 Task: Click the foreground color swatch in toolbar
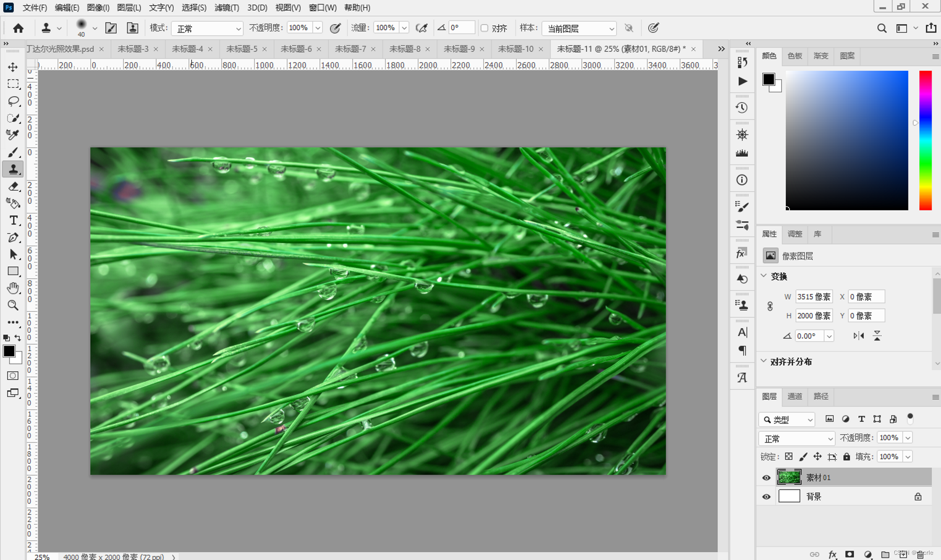[9, 352]
